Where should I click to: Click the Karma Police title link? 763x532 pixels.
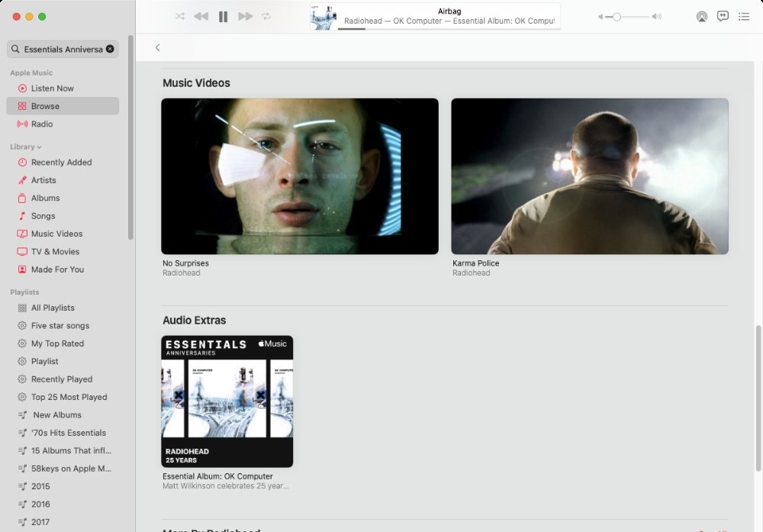tap(476, 263)
